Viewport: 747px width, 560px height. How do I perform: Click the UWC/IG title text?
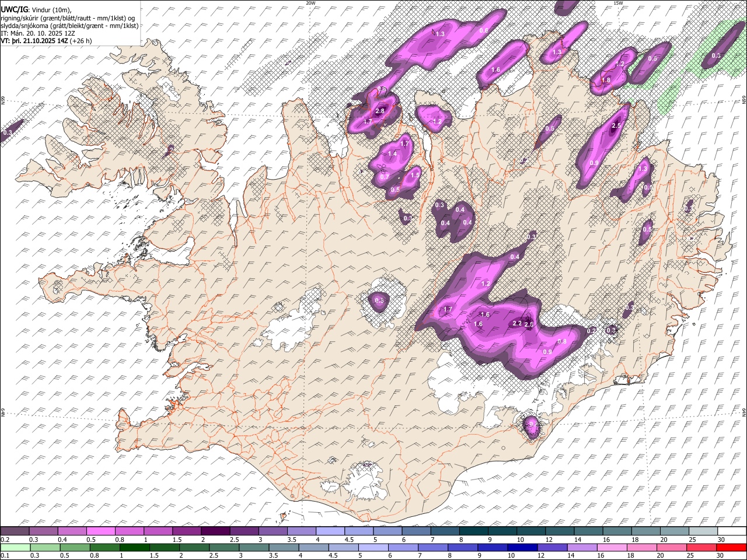click(x=13, y=9)
